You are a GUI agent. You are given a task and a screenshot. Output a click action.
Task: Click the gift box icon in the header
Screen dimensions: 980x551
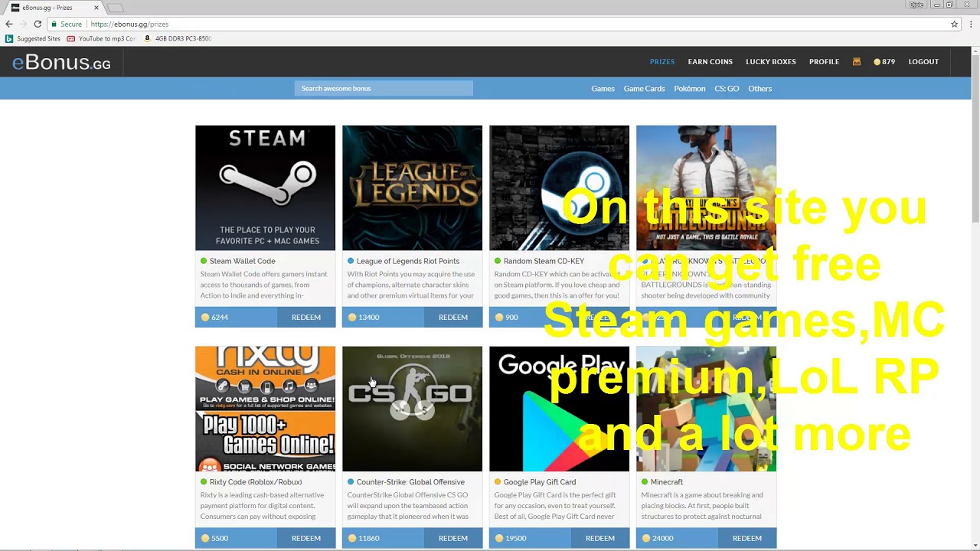(856, 61)
